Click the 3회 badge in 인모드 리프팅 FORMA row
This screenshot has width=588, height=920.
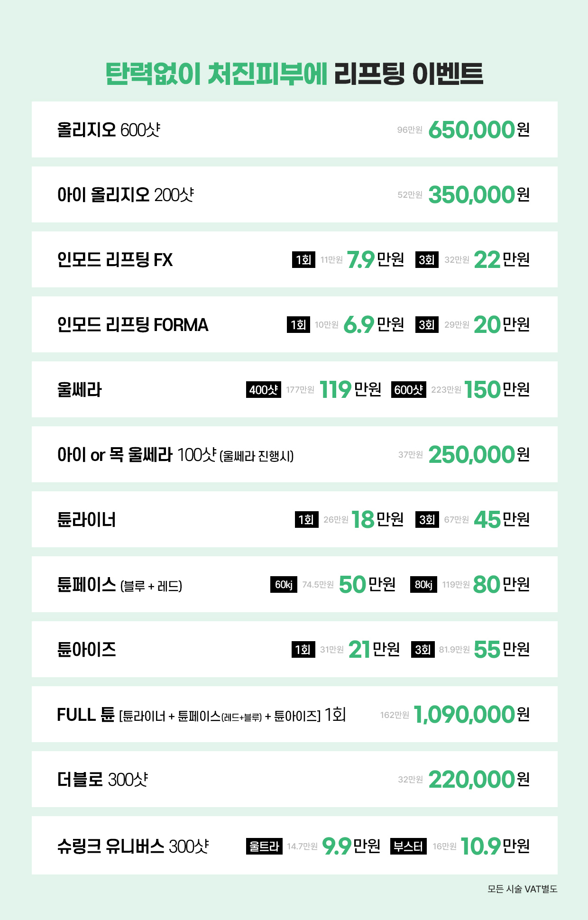(x=427, y=325)
